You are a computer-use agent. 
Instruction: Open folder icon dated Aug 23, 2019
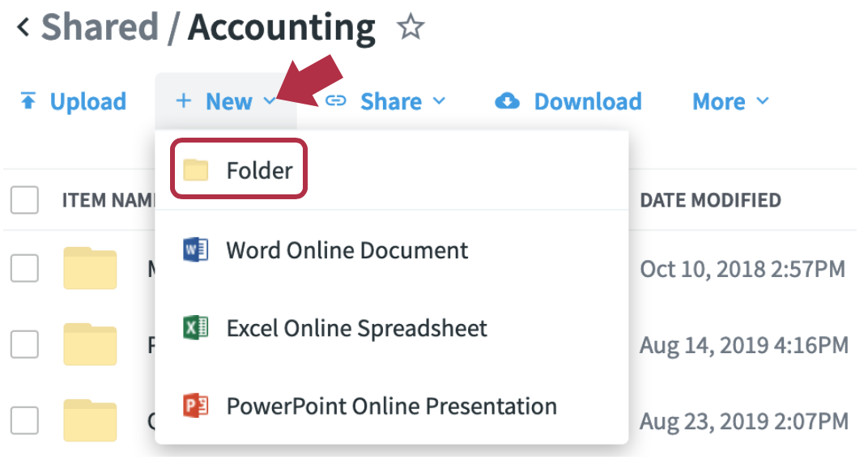tap(90, 420)
